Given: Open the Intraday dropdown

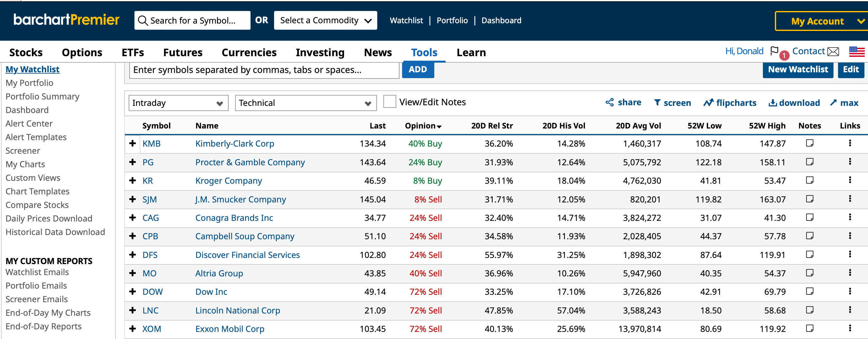Looking at the screenshot, I should pyautogui.click(x=178, y=103).
